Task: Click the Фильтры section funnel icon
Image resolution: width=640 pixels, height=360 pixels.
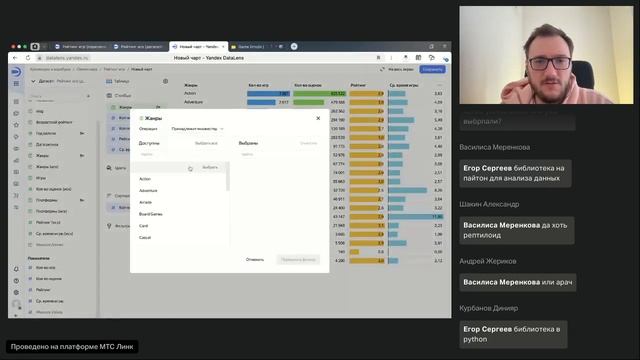Action: (x=109, y=226)
